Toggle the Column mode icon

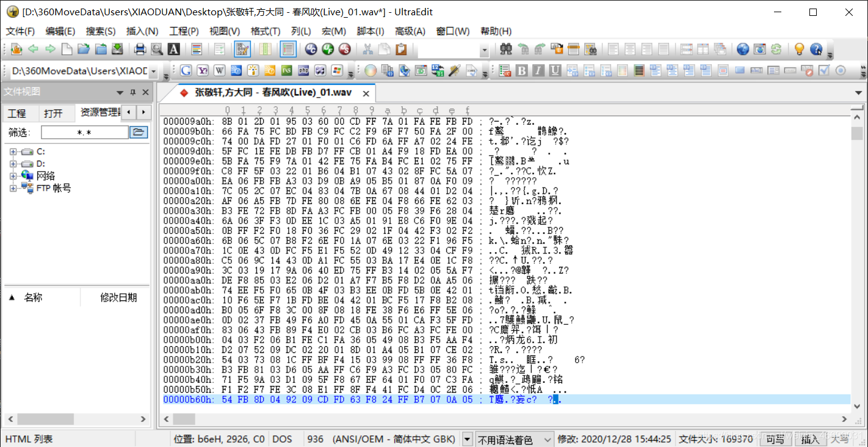click(266, 49)
